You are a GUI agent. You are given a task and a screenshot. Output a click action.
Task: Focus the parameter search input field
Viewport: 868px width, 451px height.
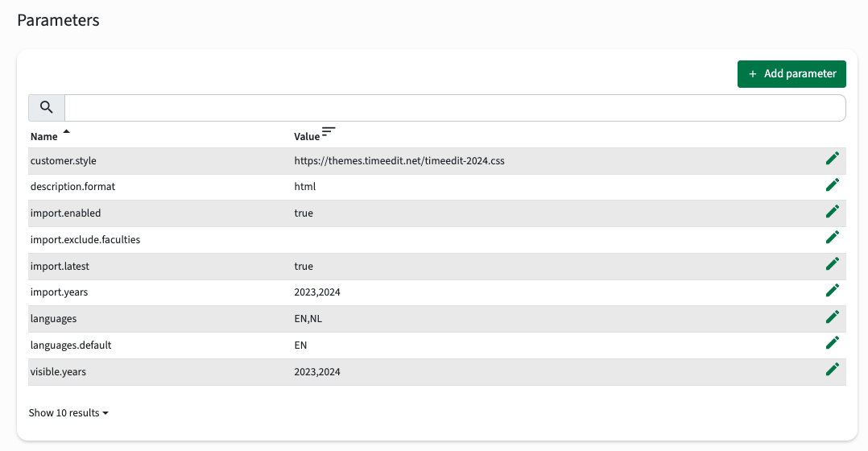(455, 107)
